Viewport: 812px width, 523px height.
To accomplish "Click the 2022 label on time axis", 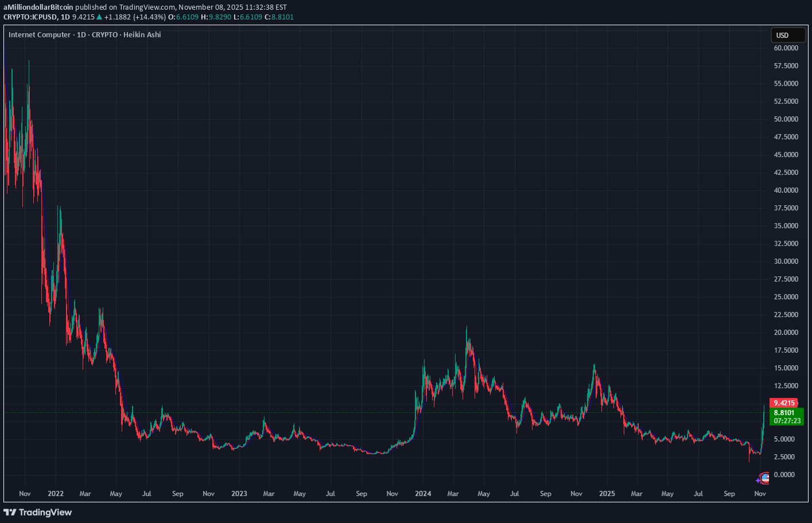I will 56,494.
